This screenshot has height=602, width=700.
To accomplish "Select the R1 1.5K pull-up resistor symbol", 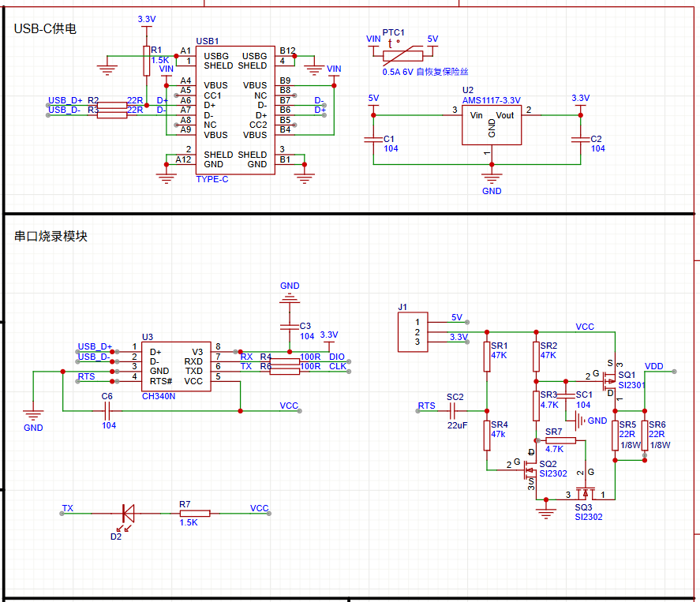I will (147, 61).
